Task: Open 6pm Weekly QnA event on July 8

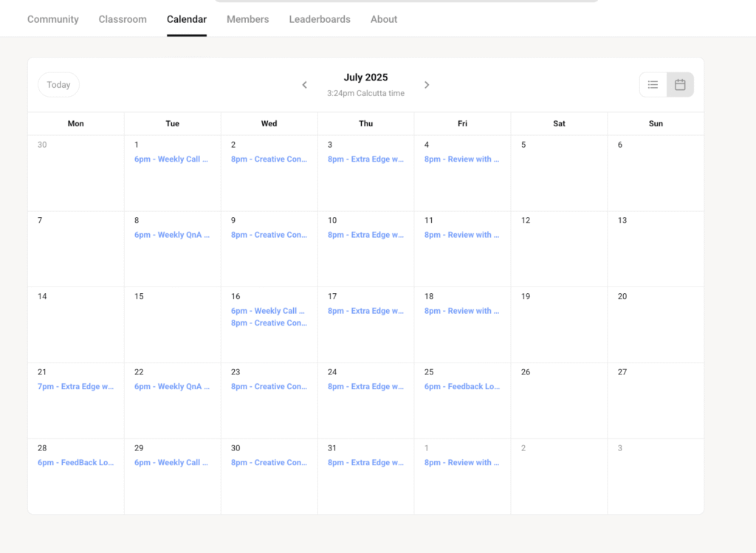Action: (x=172, y=235)
